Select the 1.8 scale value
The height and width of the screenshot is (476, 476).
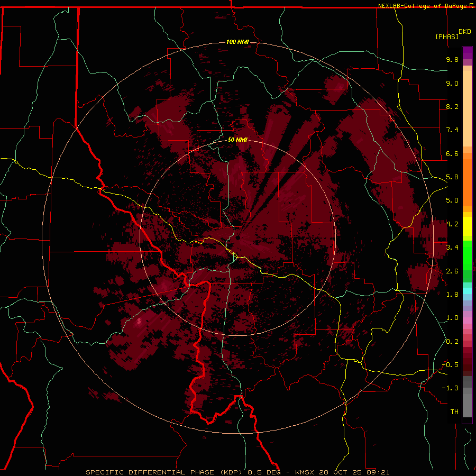452,295
